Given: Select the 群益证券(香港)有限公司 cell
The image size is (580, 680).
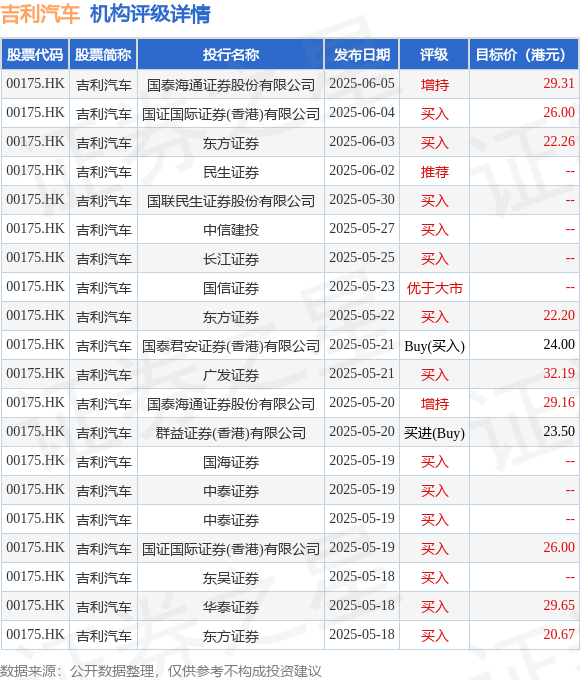Looking at the screenshot, I should [231, 432].
